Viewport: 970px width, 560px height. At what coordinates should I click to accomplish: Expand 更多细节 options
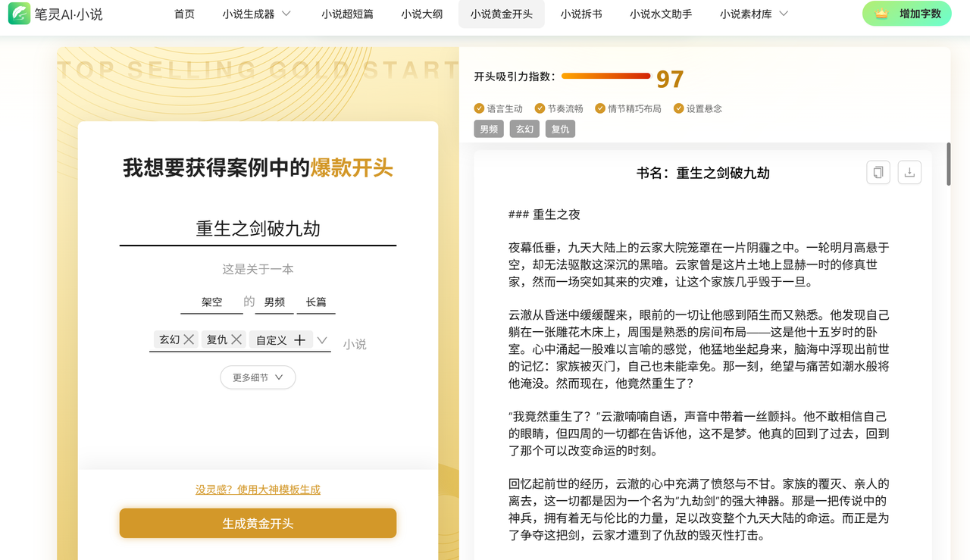coord(258,377)
